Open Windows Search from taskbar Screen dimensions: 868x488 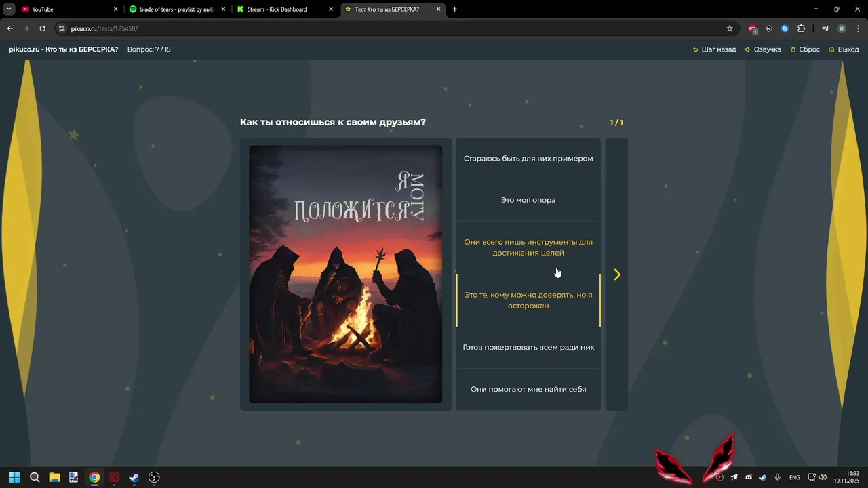coord(35,477)
